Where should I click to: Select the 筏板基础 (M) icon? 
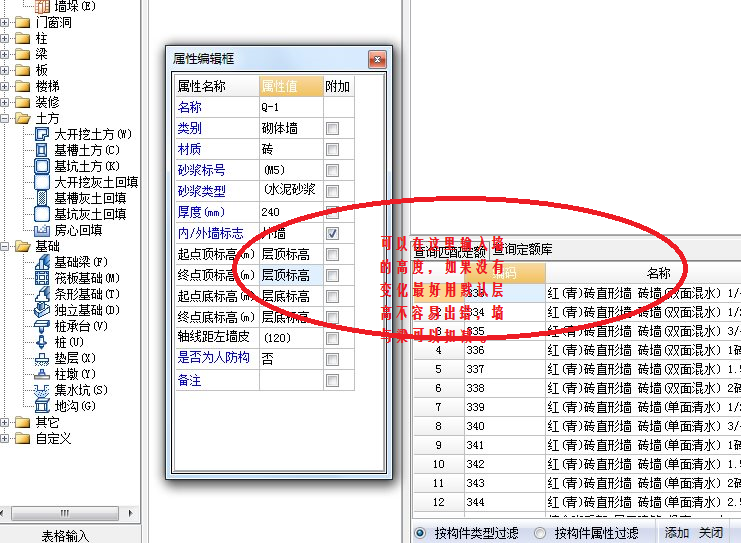[42, 278]
